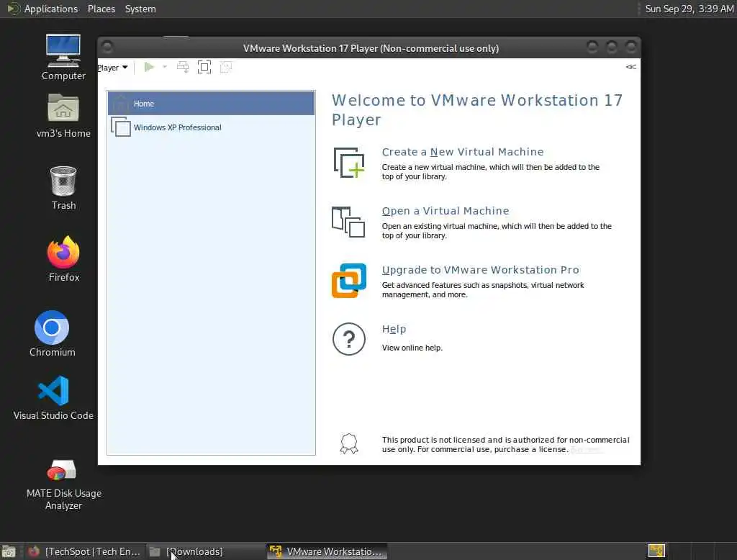Click the open virtual machine icon
Viewport: 737px width, 560px height.
click(x=348, y=222)
